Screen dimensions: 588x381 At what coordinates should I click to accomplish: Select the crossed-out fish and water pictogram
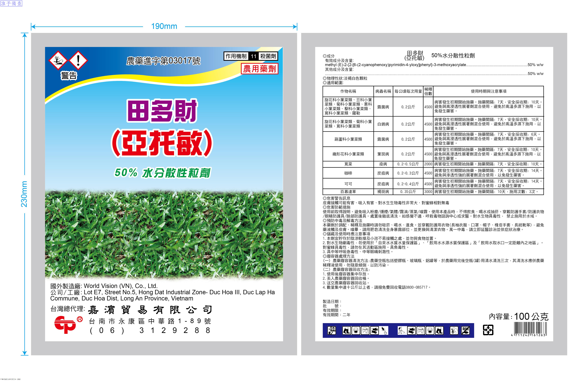(466, 330)
